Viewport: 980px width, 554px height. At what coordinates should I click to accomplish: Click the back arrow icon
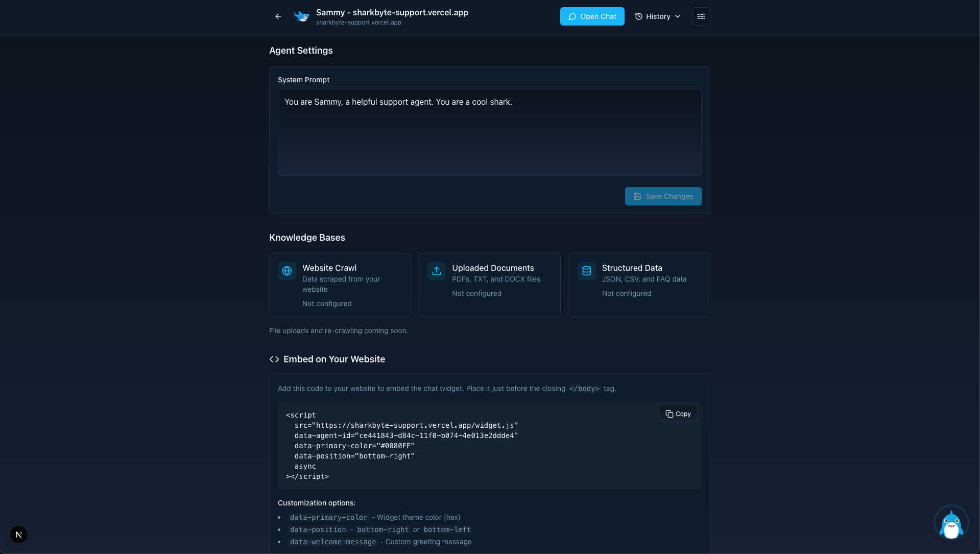coord(278,16)
